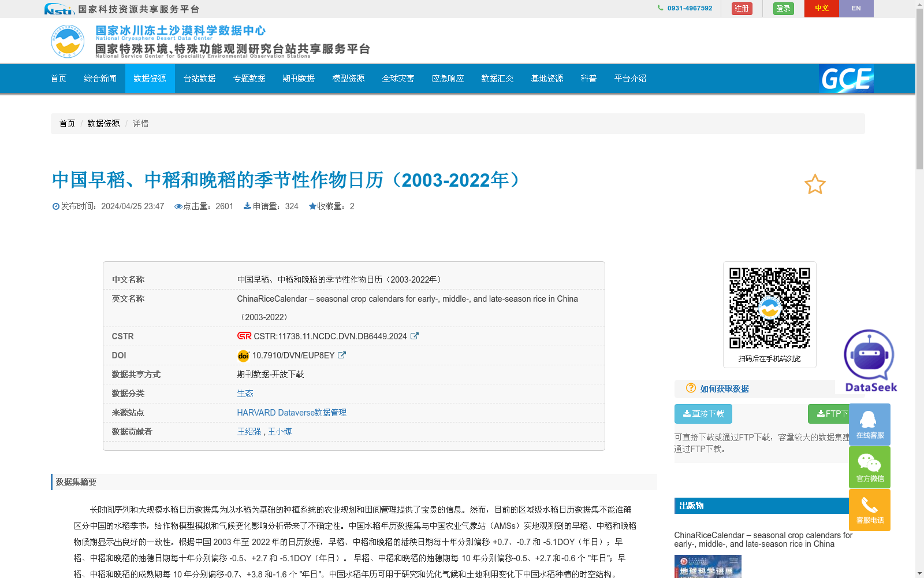The width and height of the screenshot is (924, 578).
Task: Open the HARVARD Dataverse数据管理 link
Action: click(x=292, y=413)
